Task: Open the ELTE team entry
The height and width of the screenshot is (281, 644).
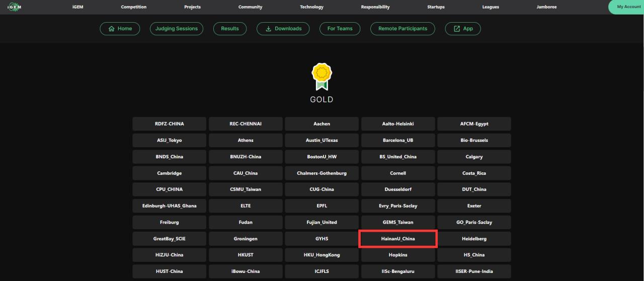Action: pos(246,206)
